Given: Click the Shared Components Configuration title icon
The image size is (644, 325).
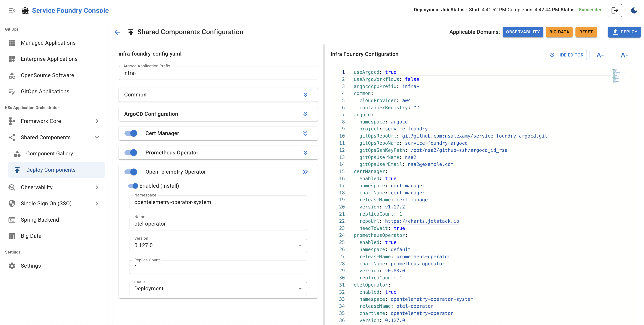Looking at the screenshot, I should pyautogui.click(x=131, y=32).
